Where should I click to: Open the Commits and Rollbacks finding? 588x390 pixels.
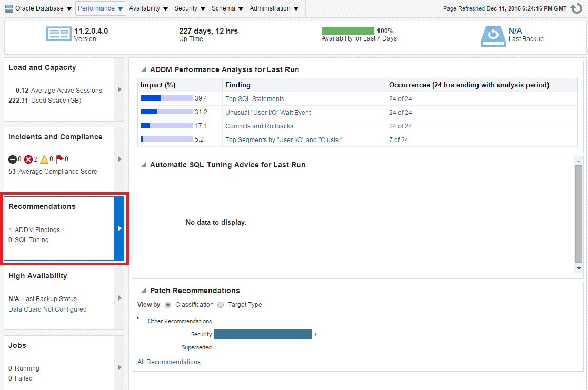coord(259,126)
